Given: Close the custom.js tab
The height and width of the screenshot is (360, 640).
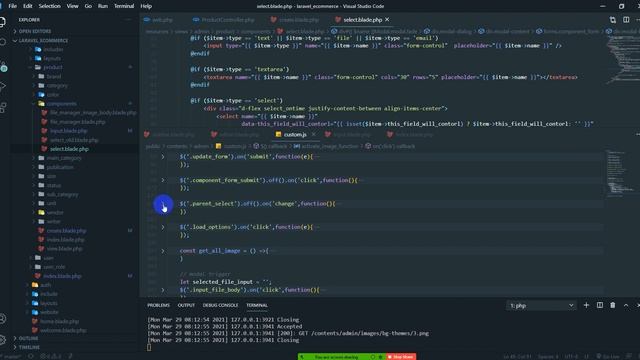Looking at the screenshot, I should (313, 134).
